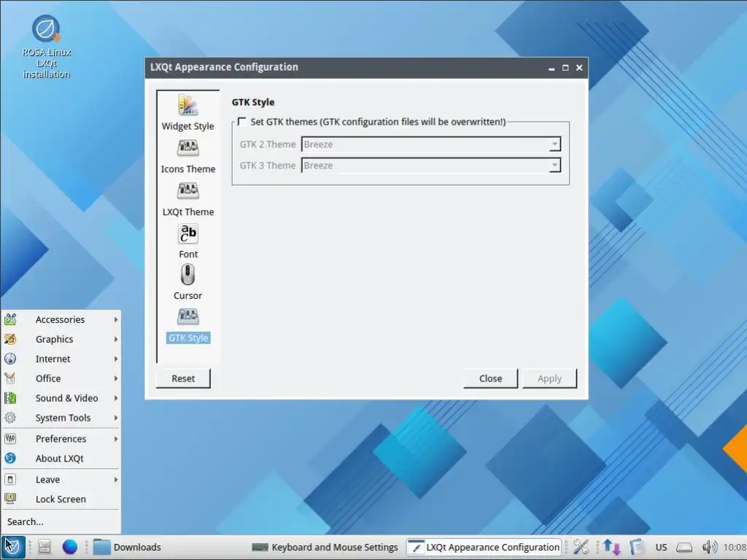
Task: Close the Appearance Configuration window via titlebar
Action: (x=578, y=68)
